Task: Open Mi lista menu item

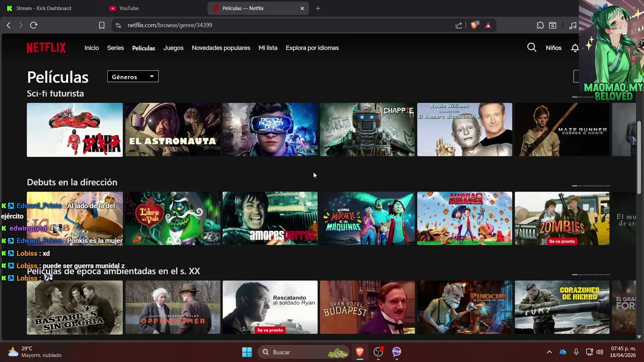Action: click(268, 48)
